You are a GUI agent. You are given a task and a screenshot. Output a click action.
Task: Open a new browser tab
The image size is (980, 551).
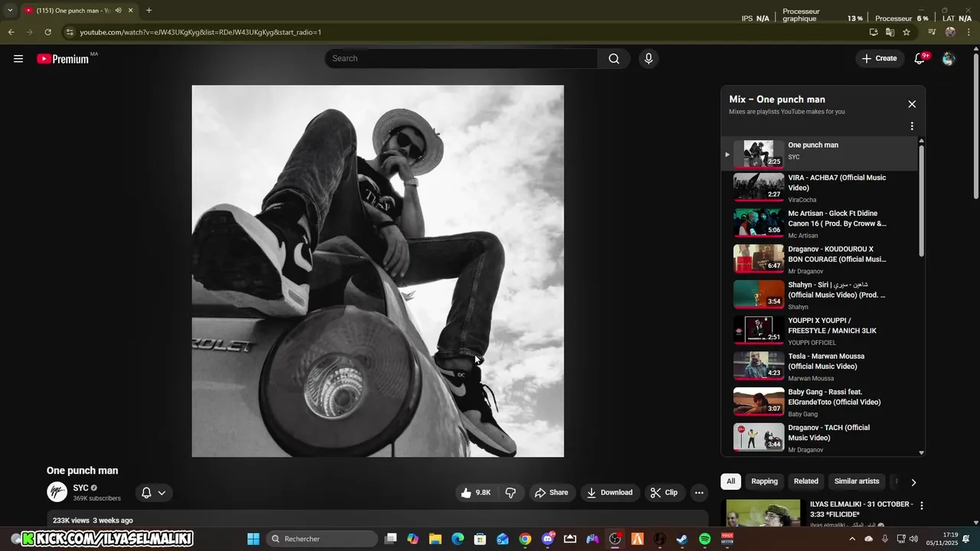click(x=149, y=11)
